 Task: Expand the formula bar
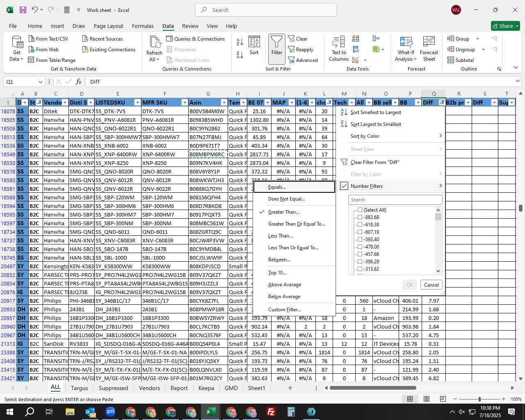518,81
